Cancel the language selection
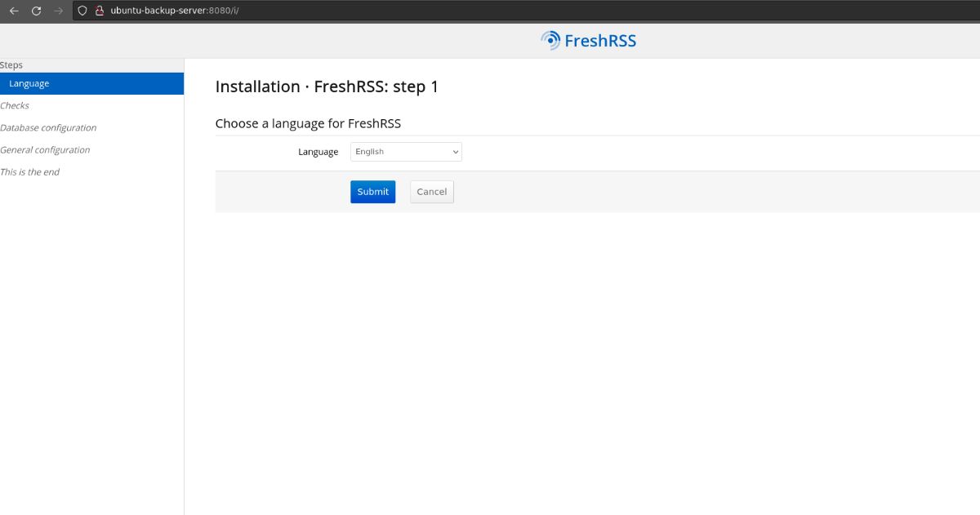Image resolution: width=980 pixels, height=515 pixels. (431, 191)
